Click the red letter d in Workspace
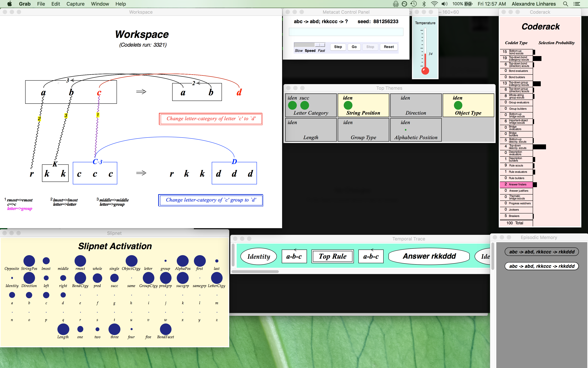The width and height of the screenshot is (588, 368). (x=239, y=92)
